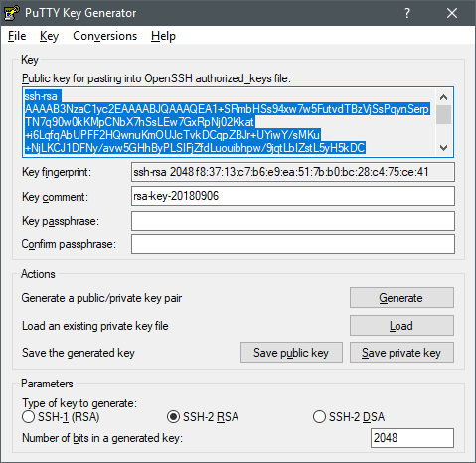Open the File menu

(x=17, y=36)
